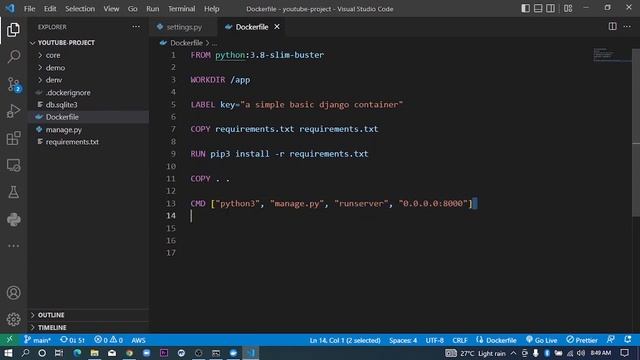Open problems errors and warnings indicator
This screenshot has height=360, width=640.
[108, 340]
